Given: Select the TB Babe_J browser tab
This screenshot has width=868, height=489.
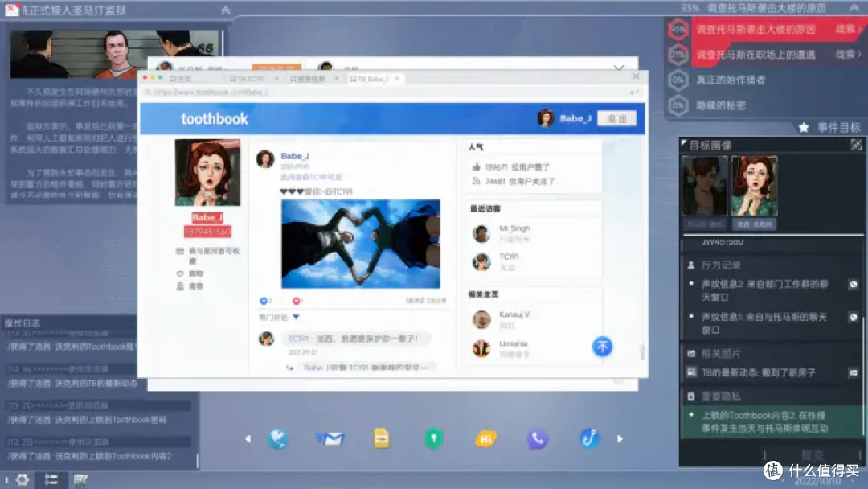Looking at the screenshot, I should click(369, 79).
